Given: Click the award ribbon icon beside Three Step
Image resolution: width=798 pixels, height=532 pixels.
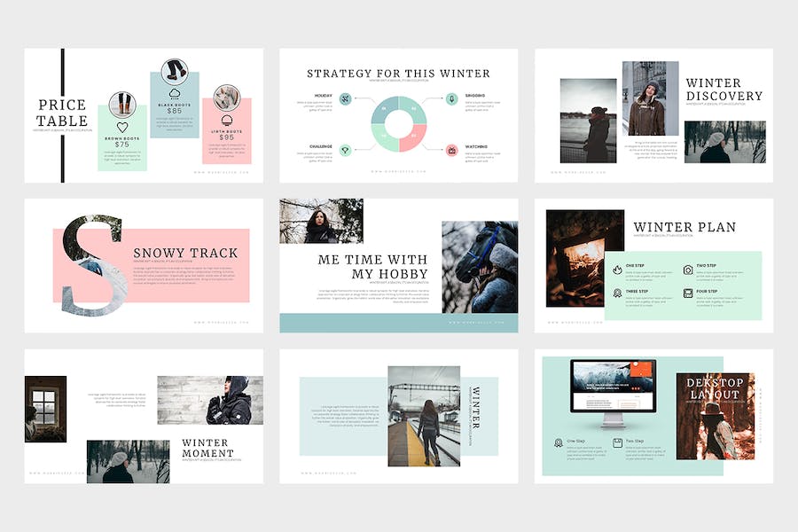Looking at the screenshot, I should (617, 293).
